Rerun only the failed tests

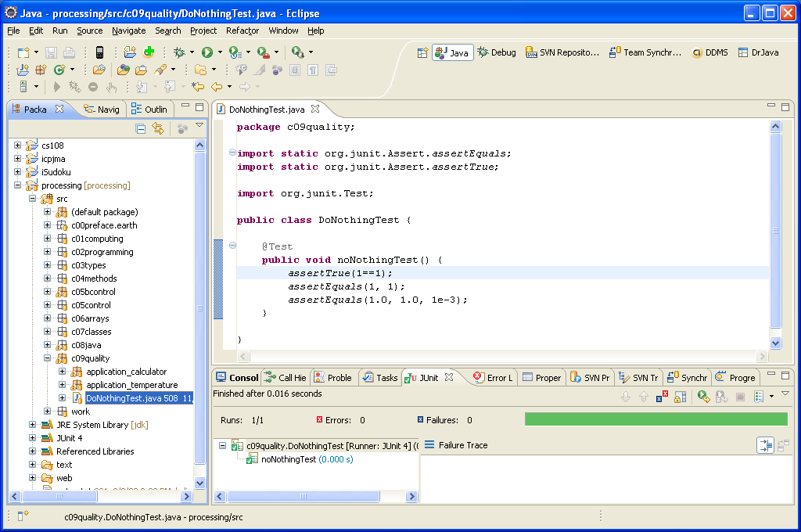pyautogui.click(x=721, y=397)
